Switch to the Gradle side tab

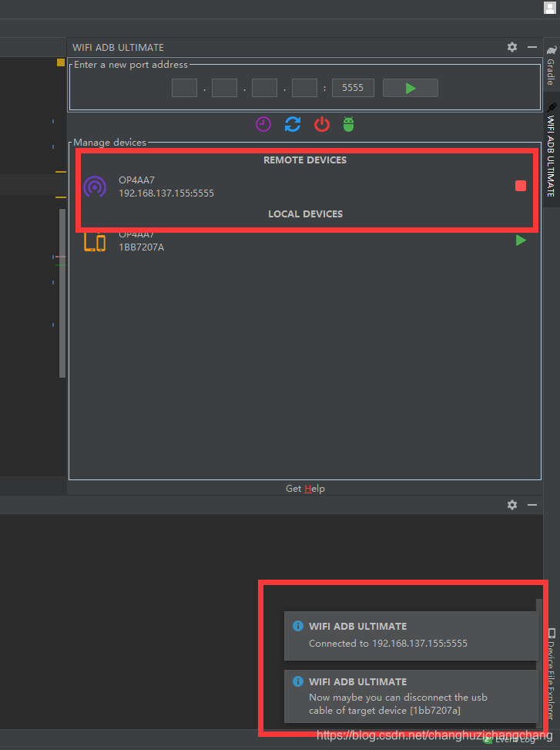coord(552,66)
